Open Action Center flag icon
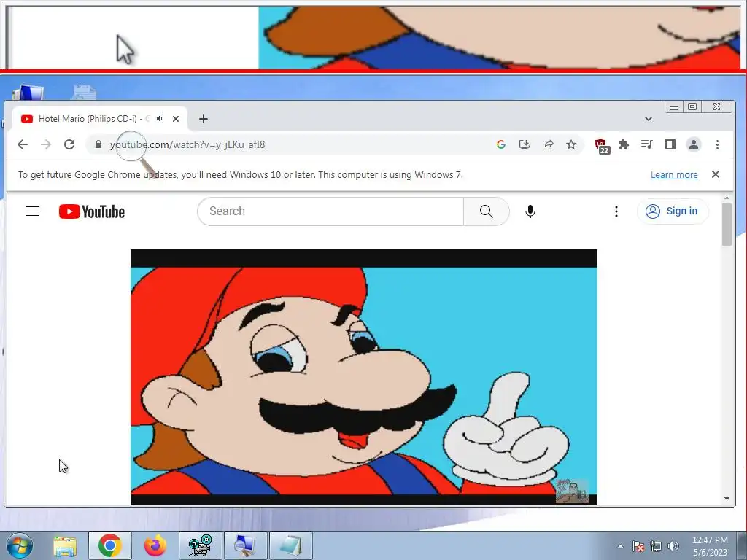This screenshot has width=747, height=560. (x=638, y=546)
